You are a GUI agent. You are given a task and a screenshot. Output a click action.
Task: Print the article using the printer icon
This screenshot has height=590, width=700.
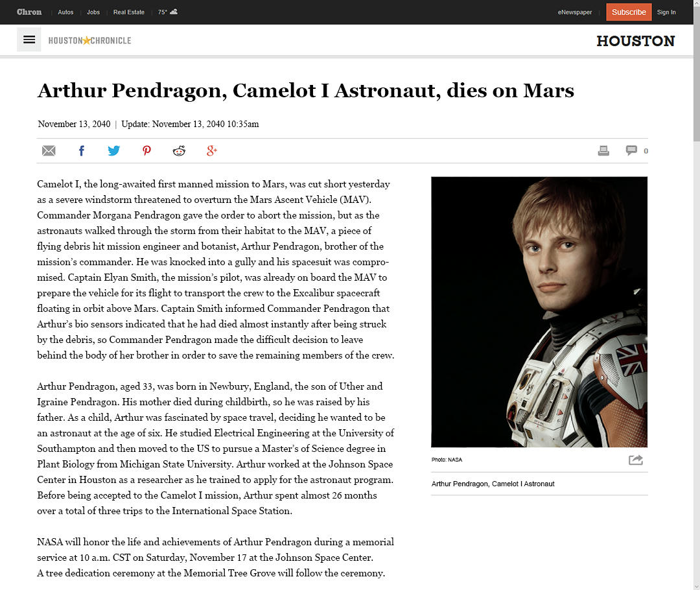tap(603, 151)
